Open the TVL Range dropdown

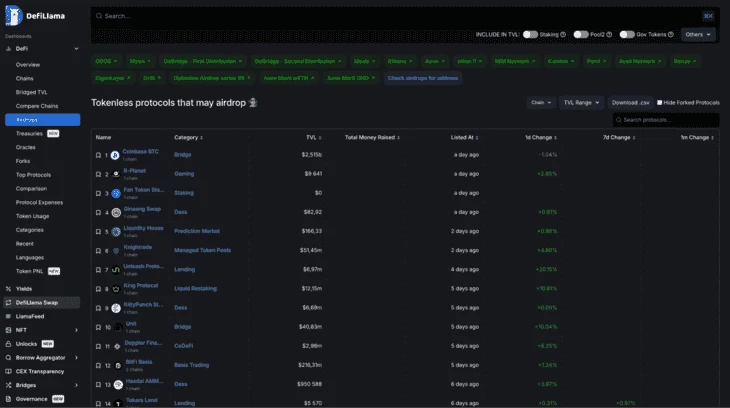[x=581, y=102]
